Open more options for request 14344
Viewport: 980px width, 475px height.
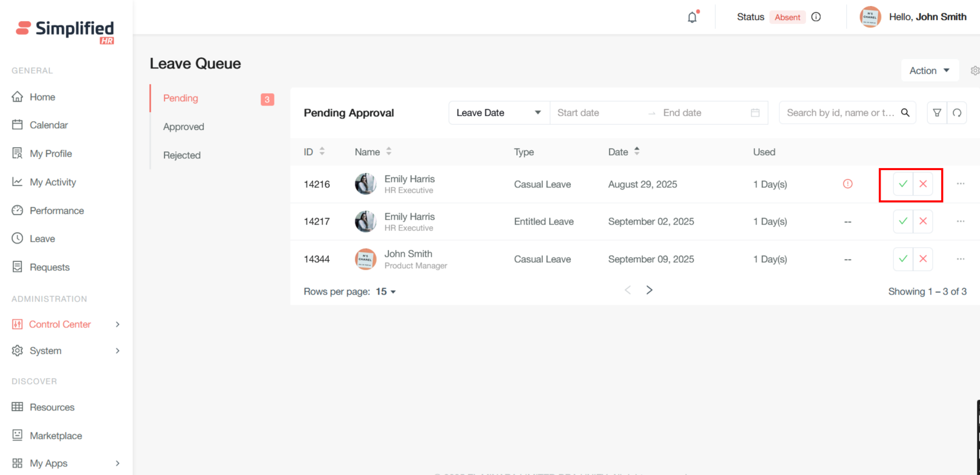pyautogui.click(x=961, y=259)
